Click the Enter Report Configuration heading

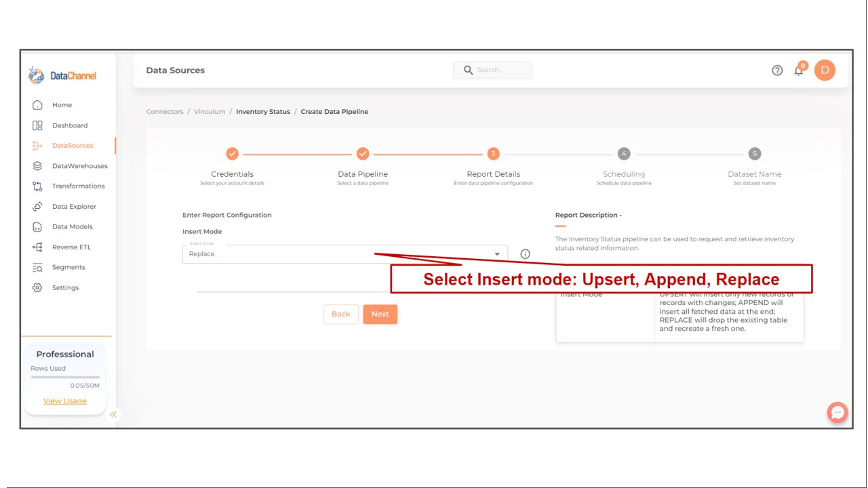(x=226, y=216)
